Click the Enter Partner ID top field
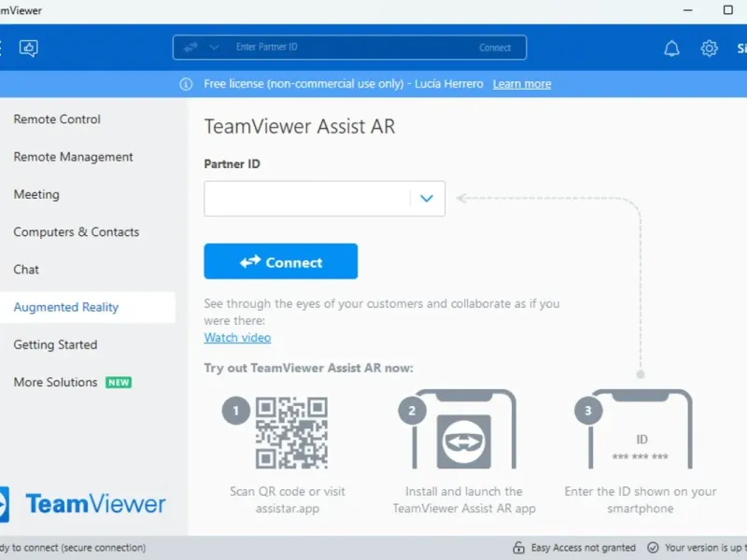The image size is (747, 560). [350, 48]
